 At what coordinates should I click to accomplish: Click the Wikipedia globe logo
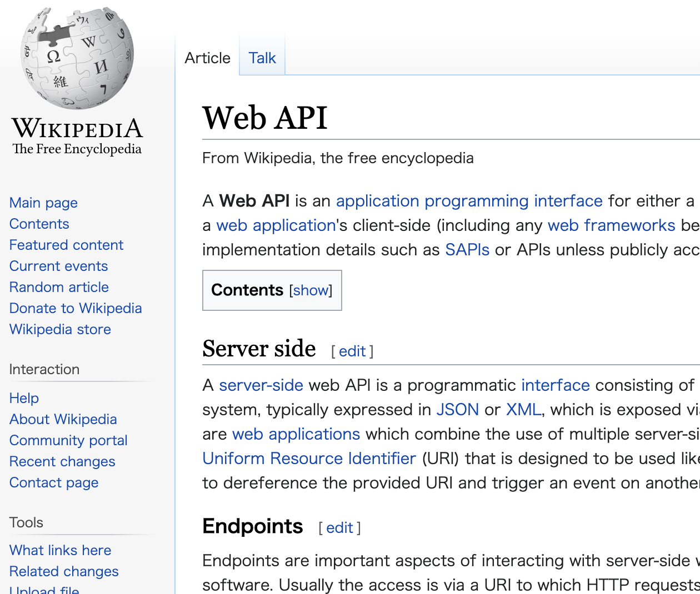[x=77, y=57]
